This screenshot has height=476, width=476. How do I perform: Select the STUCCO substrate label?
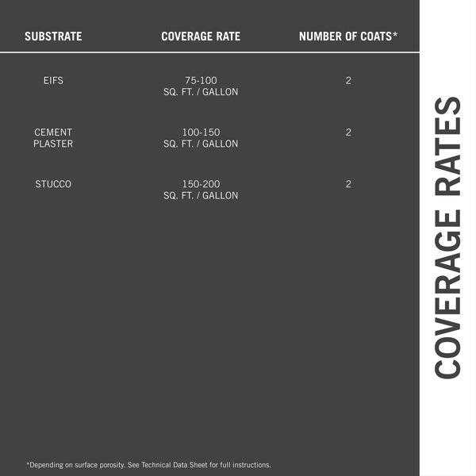pos(53,184)
